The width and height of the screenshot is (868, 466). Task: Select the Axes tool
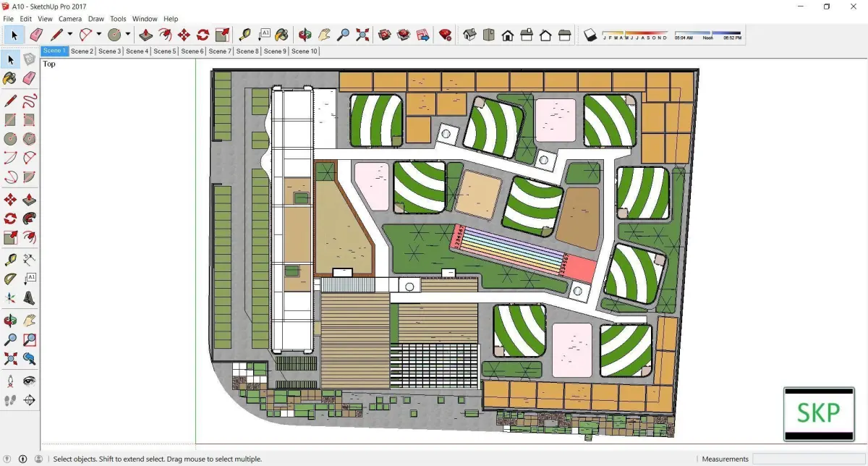10,297
